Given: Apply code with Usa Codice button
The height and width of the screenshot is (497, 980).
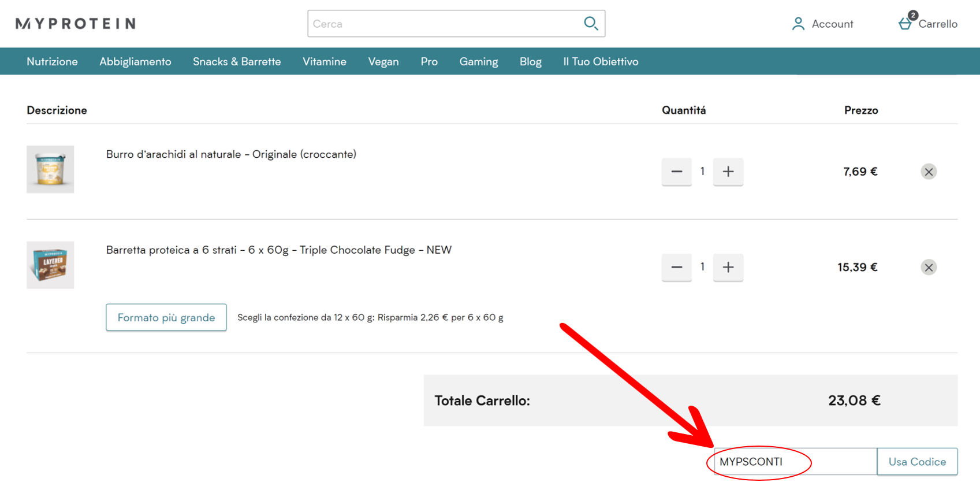Looking at the screenshot, I should [916, 462].
